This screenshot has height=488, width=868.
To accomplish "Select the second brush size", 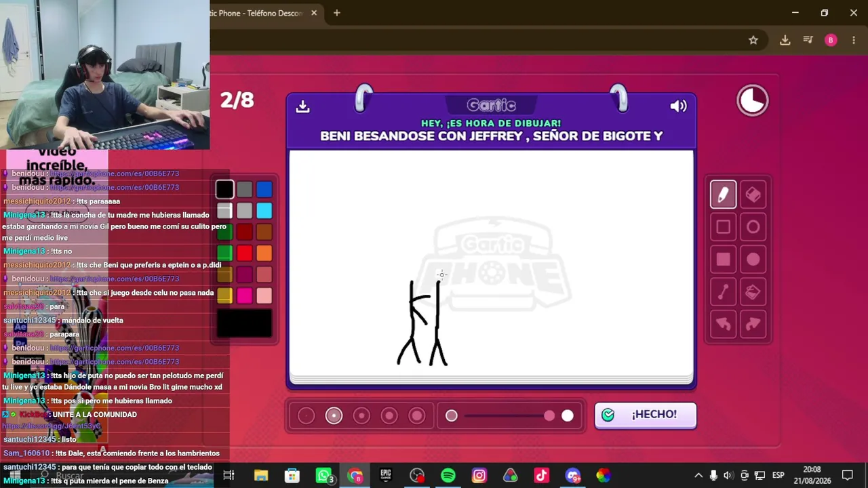I will coord(334,415).
